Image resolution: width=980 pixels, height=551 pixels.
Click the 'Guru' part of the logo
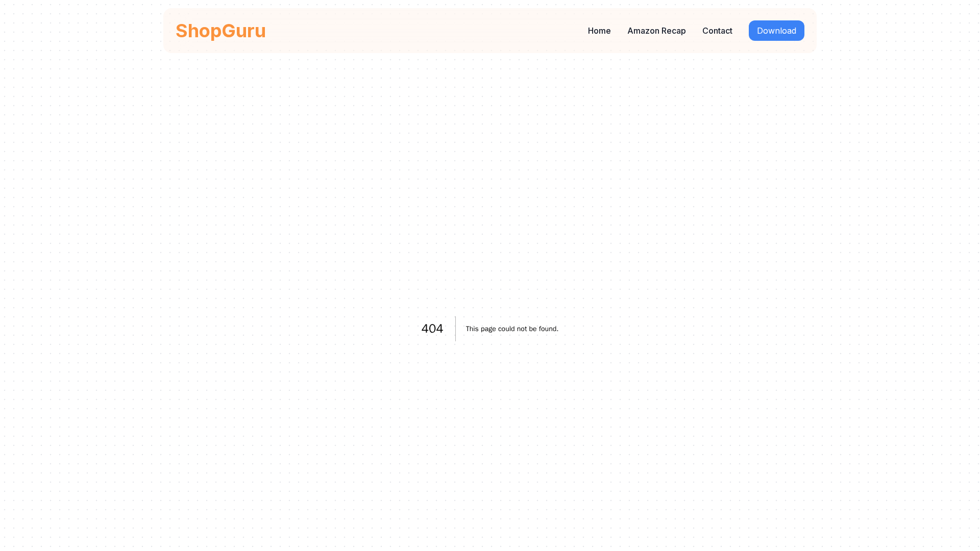click(x=243, y=31)
